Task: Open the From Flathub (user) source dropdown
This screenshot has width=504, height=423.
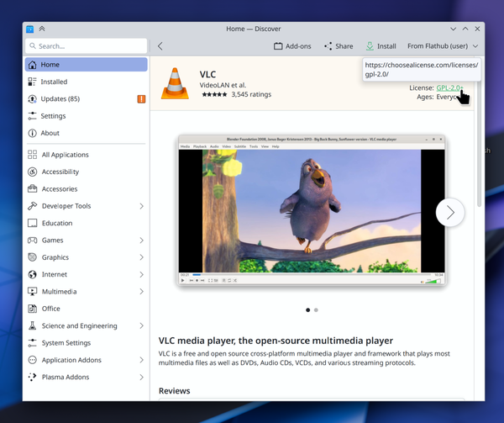Action: 443,46
